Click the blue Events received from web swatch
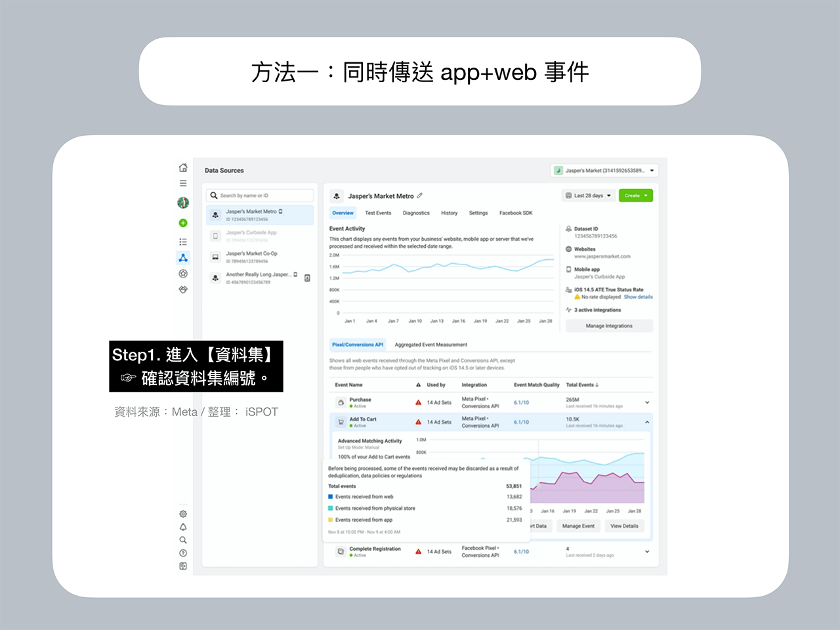 coord(331,497)
